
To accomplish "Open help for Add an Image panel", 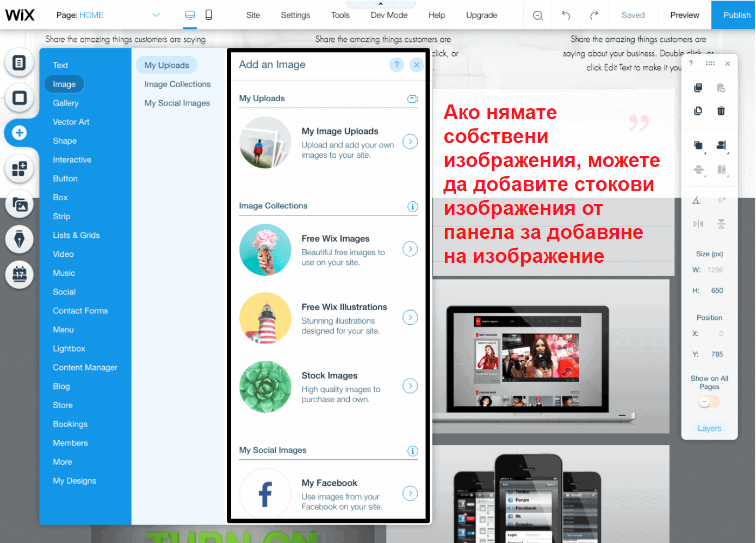I will coord(396,65).
